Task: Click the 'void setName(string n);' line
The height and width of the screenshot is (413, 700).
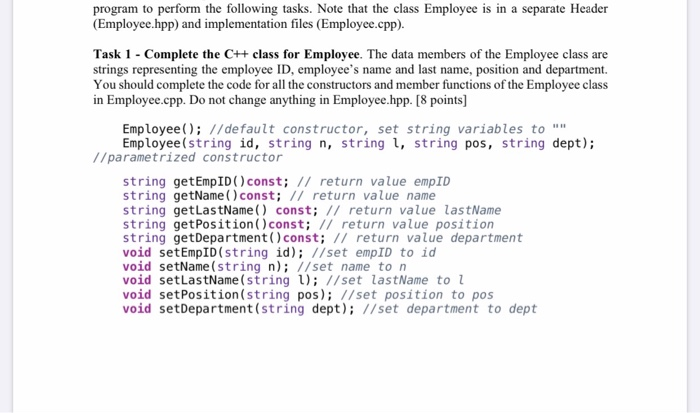Action: pos(206,267)
